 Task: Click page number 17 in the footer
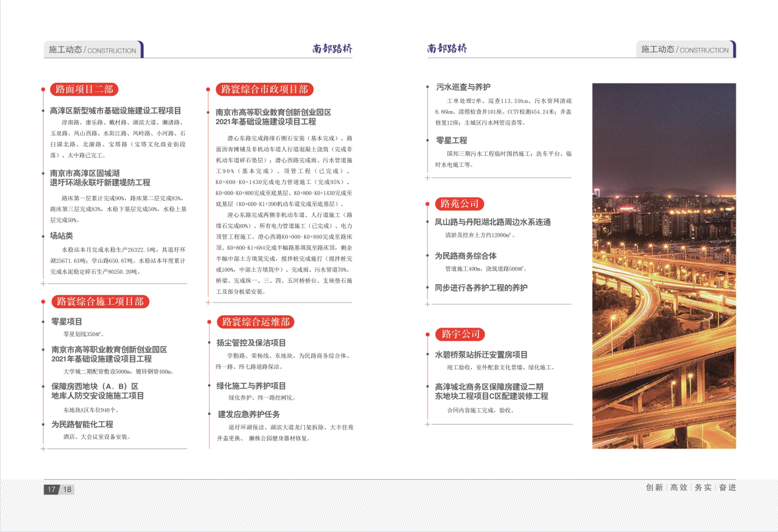coord(52,490)
